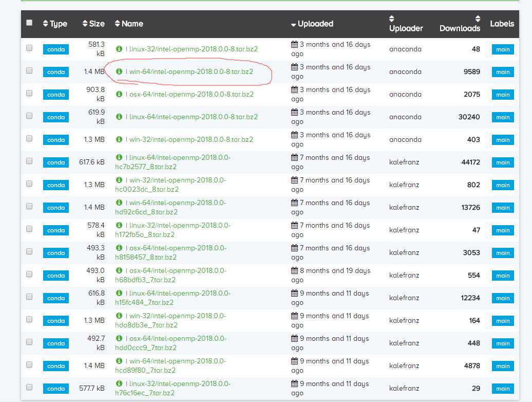Click uploader 'kalefranz' in the 802 downloads row
The height and width of the screenshot is (402, 532).
[x=404, y=185]
